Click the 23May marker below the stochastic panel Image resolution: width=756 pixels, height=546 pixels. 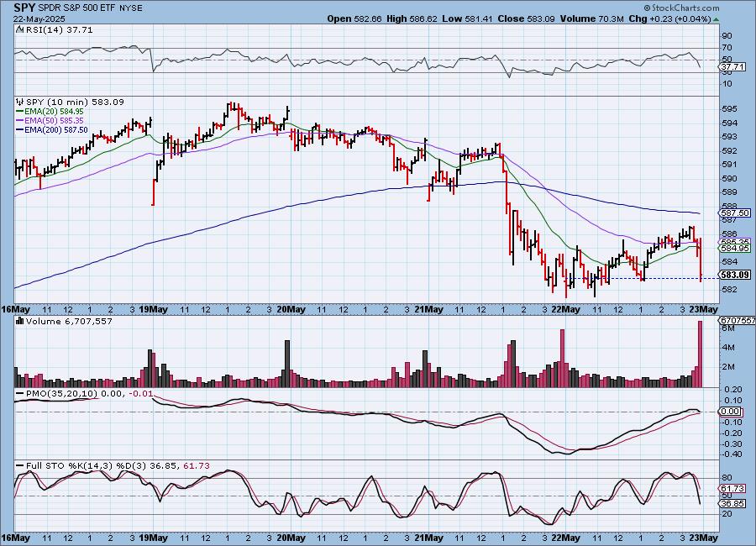coord(704,538)
